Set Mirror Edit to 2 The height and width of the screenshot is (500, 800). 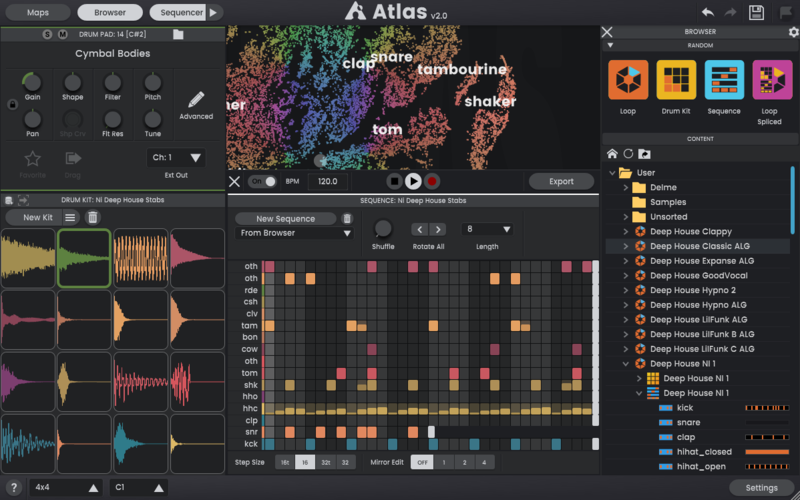coord(463,463)
